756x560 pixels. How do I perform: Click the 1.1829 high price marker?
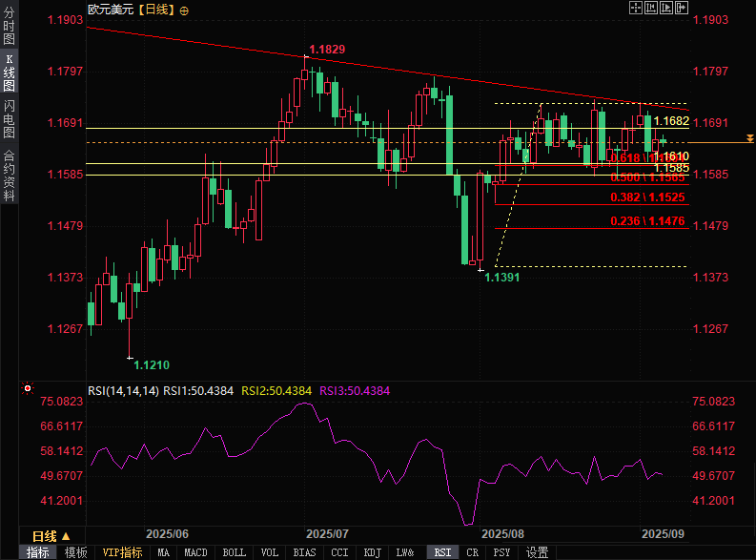tap(327, 50)
